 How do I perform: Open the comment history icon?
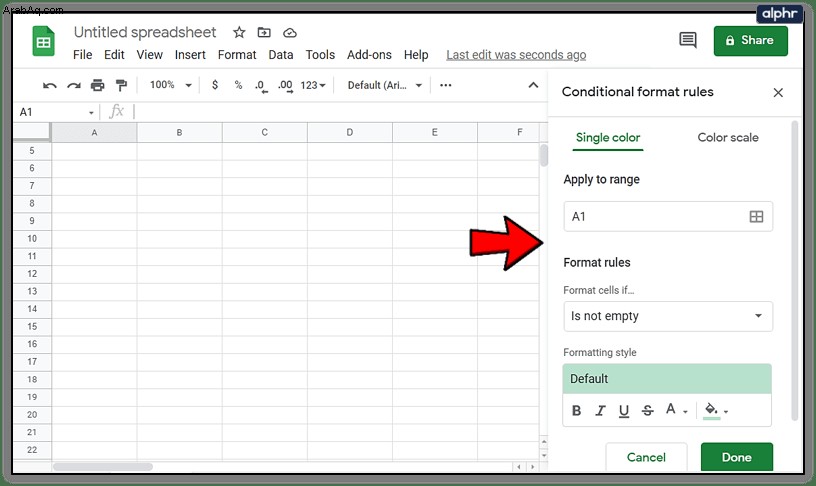coord(687,40)
